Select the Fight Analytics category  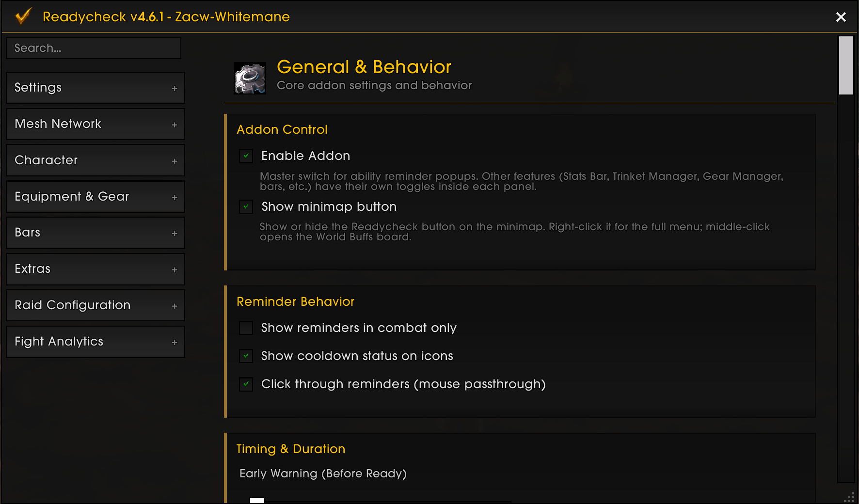(95, 342)
